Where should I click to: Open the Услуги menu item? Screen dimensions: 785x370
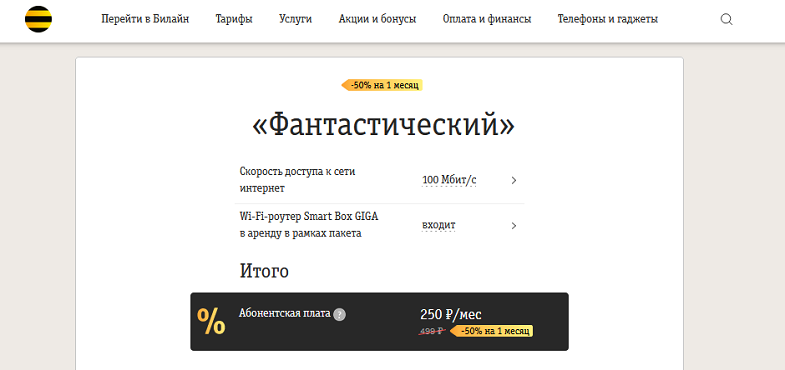coord(295,19)
